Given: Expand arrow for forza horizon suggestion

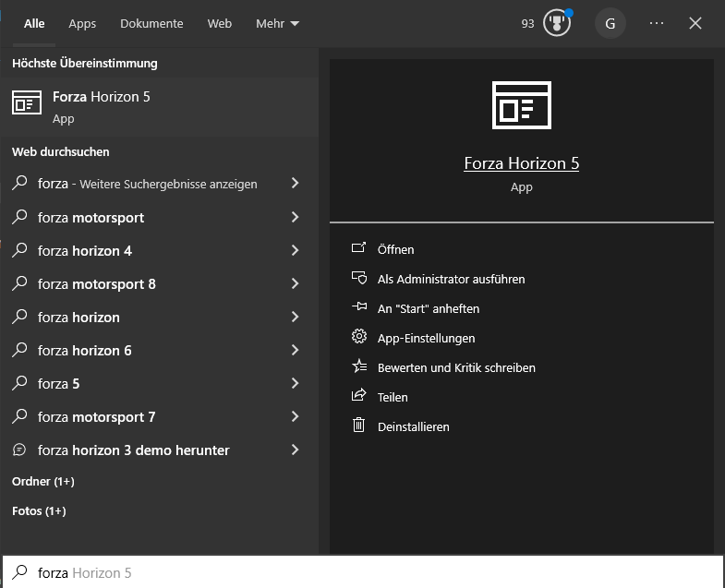Looking at the screenshot, I should [295, 317].
